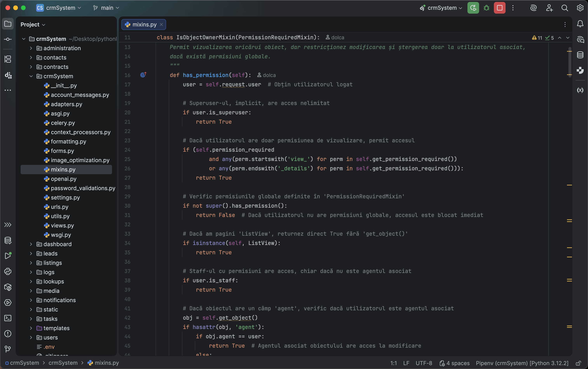The height and width of the screenshot is (369, 588).
Task: Open the Search Everywhere dialog
Action: click(x=565, y=8)
